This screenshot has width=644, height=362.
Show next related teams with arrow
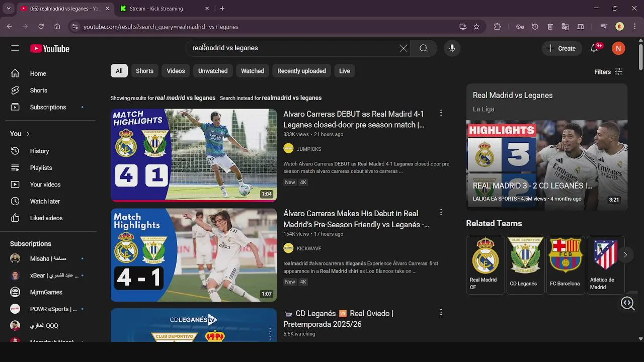pyautogui.click(x=625, y=254)
